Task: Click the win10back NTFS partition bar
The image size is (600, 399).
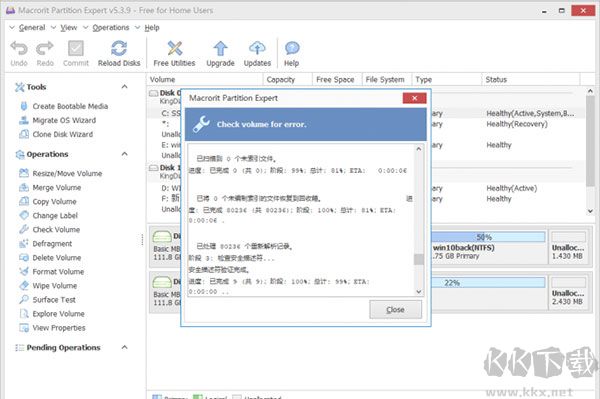Action: pos(489,247)
